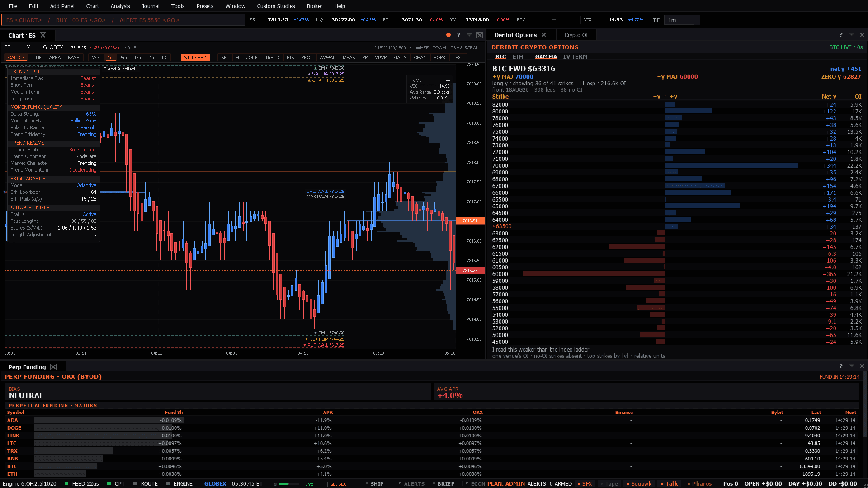Screen dimensions: 868x488
Task: Click the orange record dot in Chart panel header
Action: click(x=448, y=35)
